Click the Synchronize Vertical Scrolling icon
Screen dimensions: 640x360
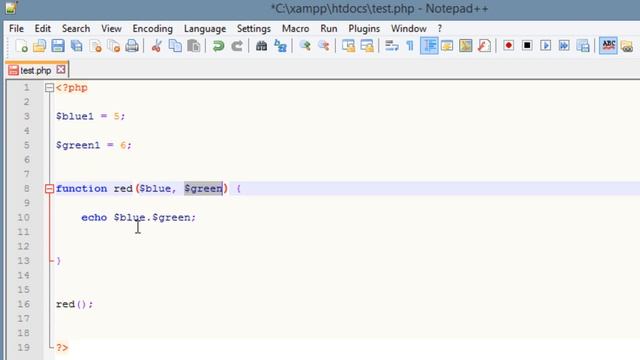(x=348, y=46)
